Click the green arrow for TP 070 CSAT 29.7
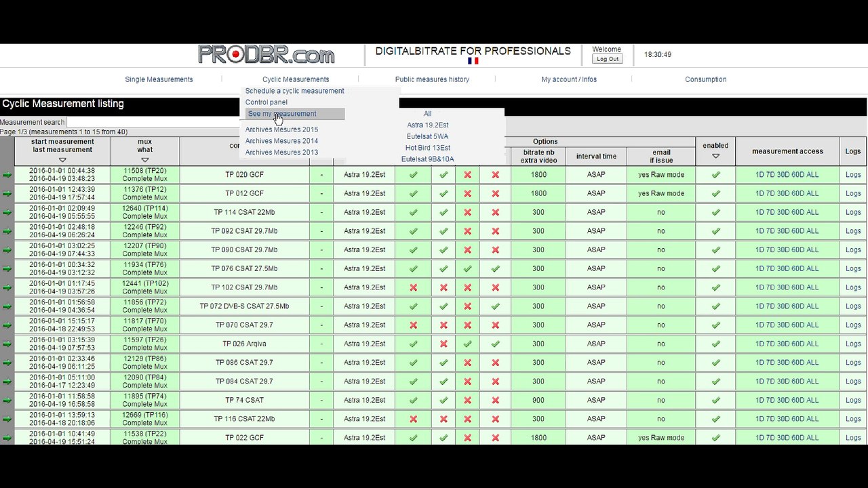The height and width of the screenshot is (488, 868). tap(7, 325)
